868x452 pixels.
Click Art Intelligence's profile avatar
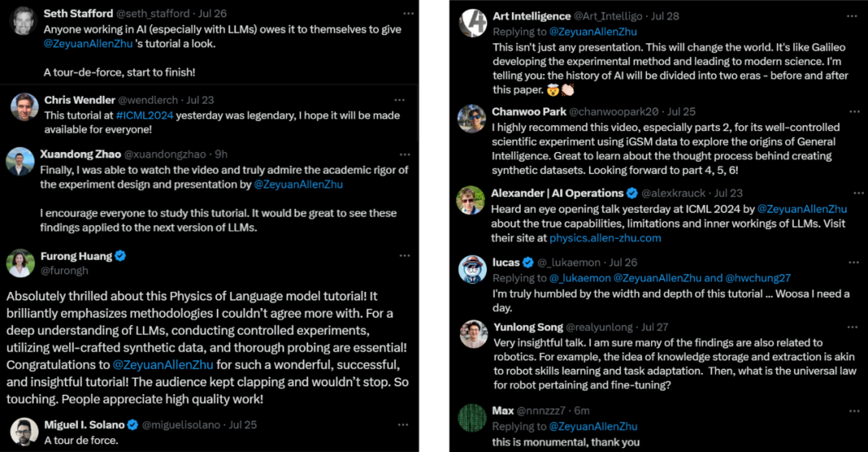point(472,23)
